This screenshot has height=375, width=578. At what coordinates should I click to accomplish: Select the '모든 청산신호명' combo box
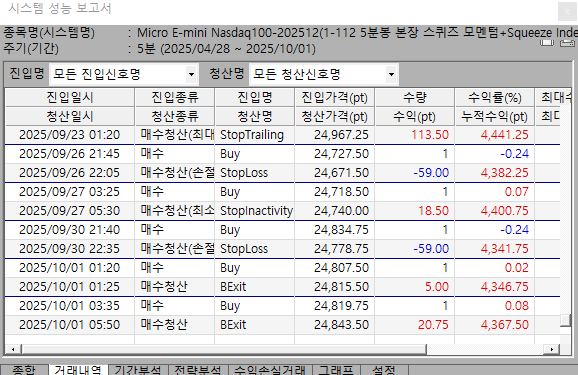click(323, 74)
